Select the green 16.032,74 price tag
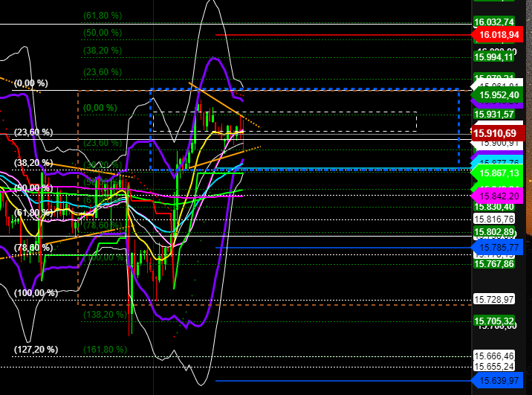Screen dimensions: 532x395 pos(493,22)
